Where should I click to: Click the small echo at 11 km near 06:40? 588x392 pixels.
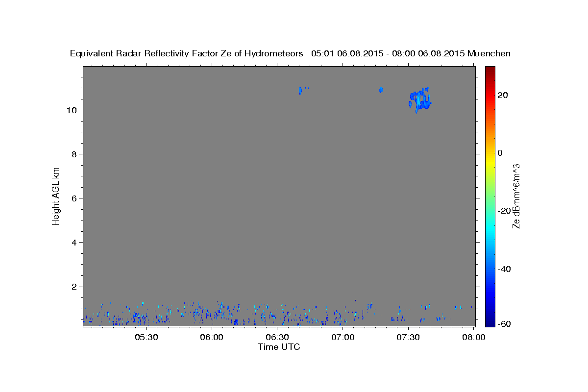coord(300,90)
